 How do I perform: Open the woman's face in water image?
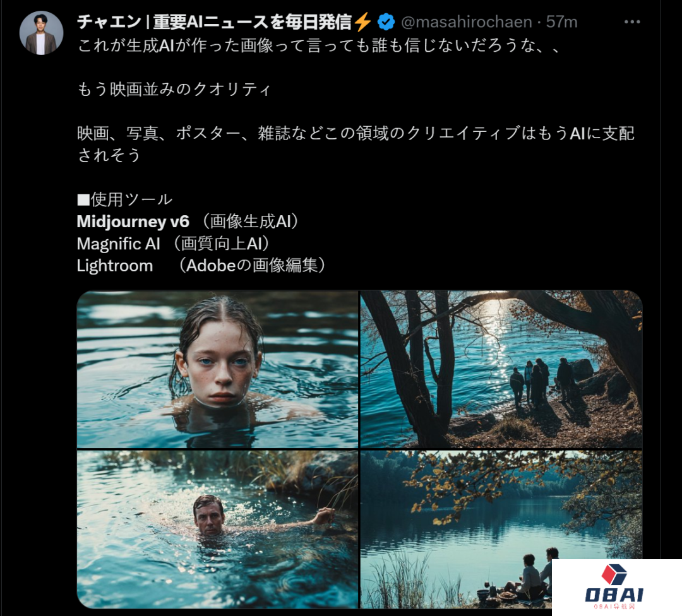(217, 369)
